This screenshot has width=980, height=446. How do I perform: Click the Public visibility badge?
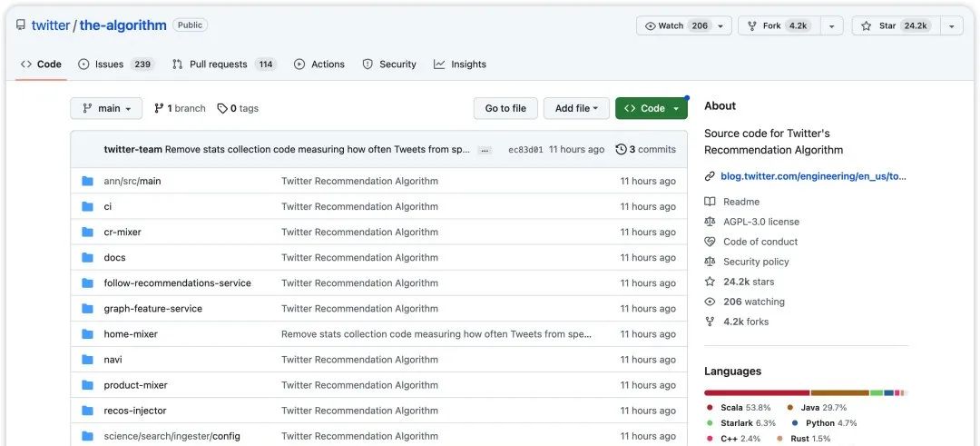point(190,25)
